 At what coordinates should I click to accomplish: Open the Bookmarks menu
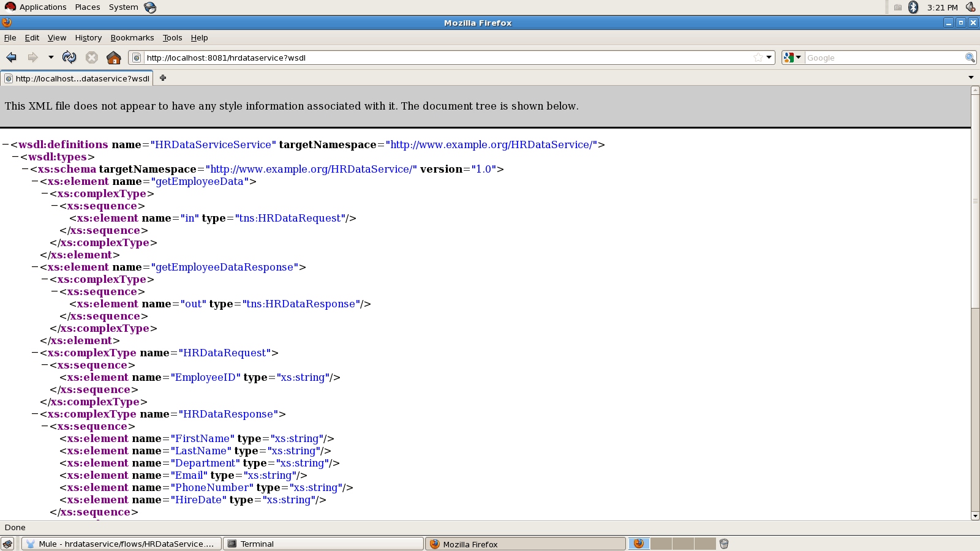pos(132,37)
